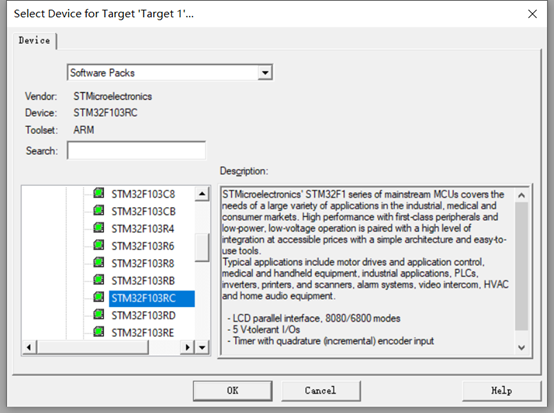Viewport: 554px width, 413px height.
Task: Pick STM32F103R8 from the list
Action: tap(143, 264)
